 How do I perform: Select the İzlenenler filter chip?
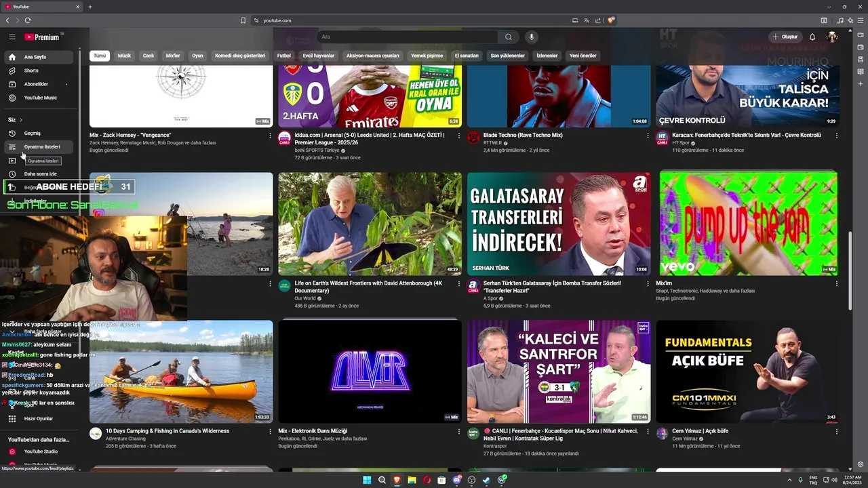pyautogui.click(x=547, y=56)
